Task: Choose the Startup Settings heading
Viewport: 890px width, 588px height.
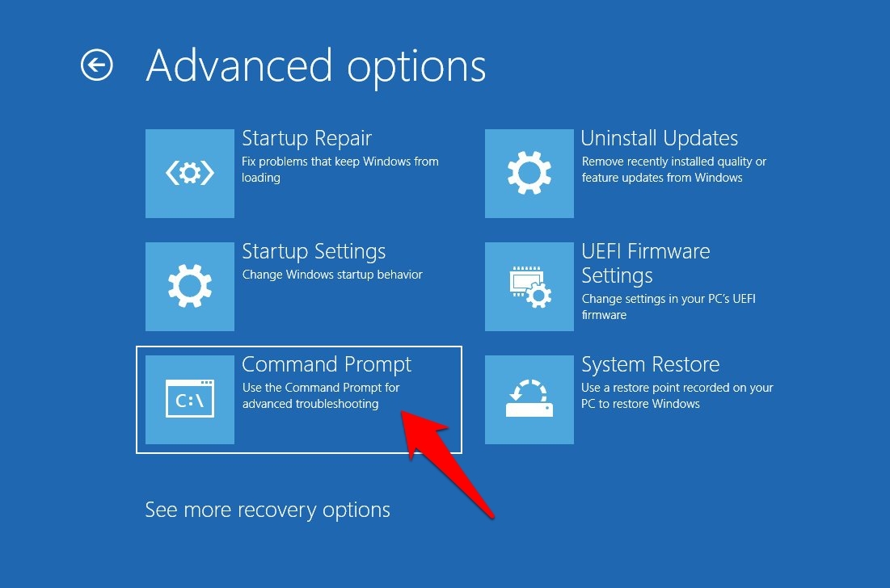Action: (x=314, y=252)
